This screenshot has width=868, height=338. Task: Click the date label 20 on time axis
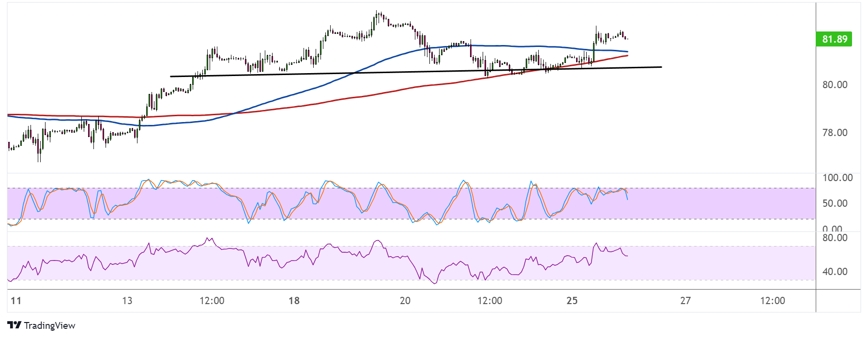pos(405,301)
